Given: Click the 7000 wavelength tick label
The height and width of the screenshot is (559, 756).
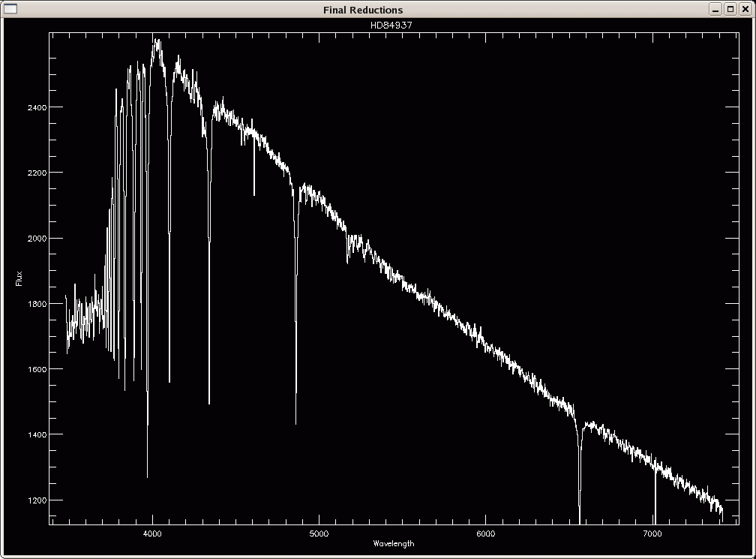Looking at the screenshot, I should [652, 533].
